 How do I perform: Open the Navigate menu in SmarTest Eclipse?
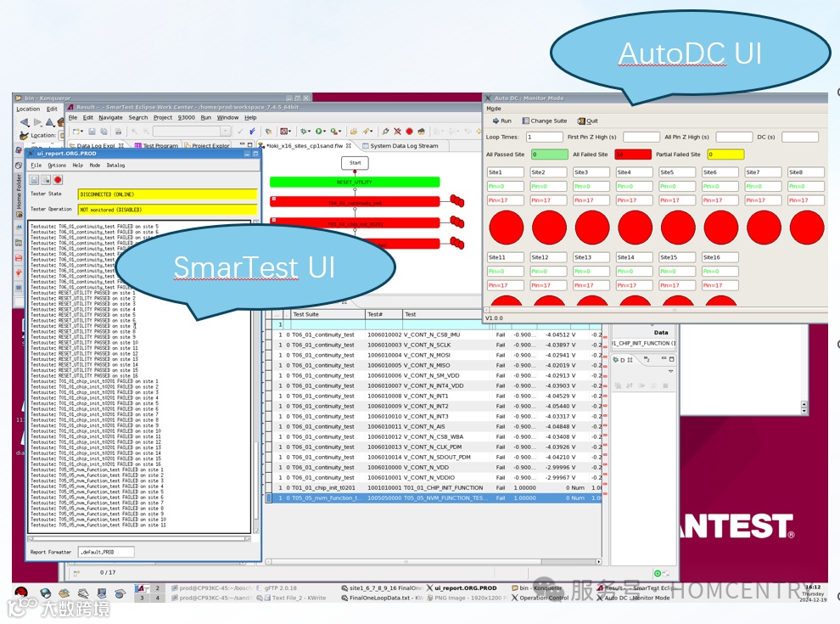pyautogui.click(x=110, y=117)
